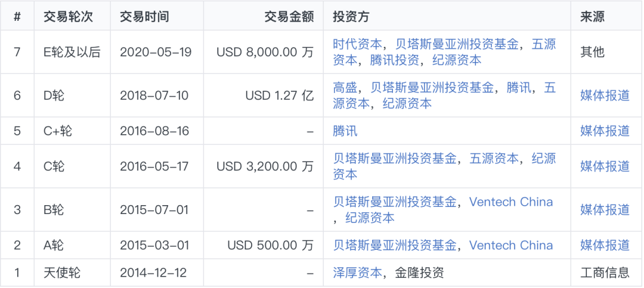
Task: Click 腾讯 in the C+轮 row
Action: pos(345,131)
